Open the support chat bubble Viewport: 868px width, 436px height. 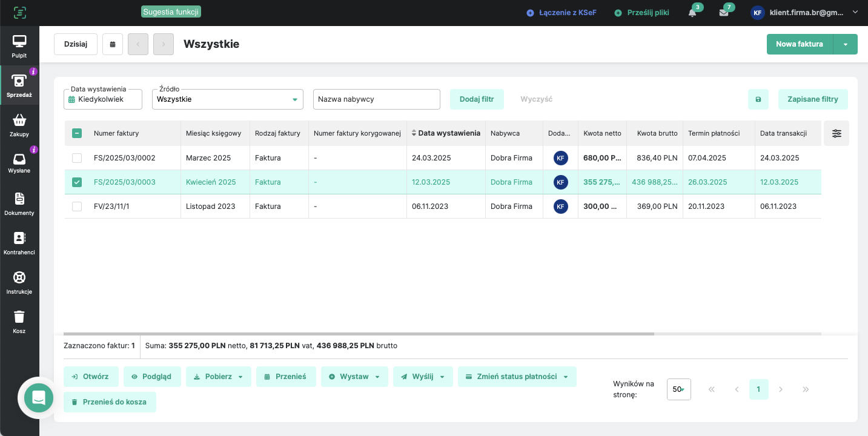(x=39, y=398)
